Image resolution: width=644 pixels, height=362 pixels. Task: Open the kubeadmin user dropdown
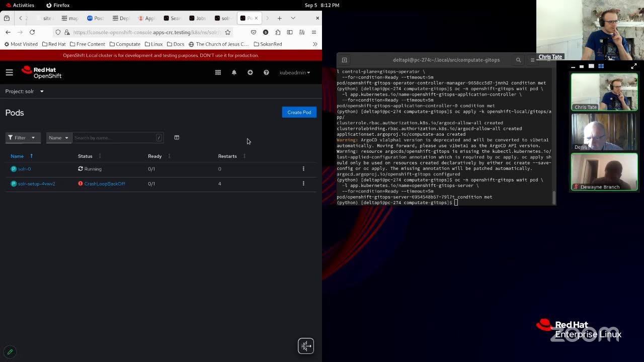[x=295, y=72]
